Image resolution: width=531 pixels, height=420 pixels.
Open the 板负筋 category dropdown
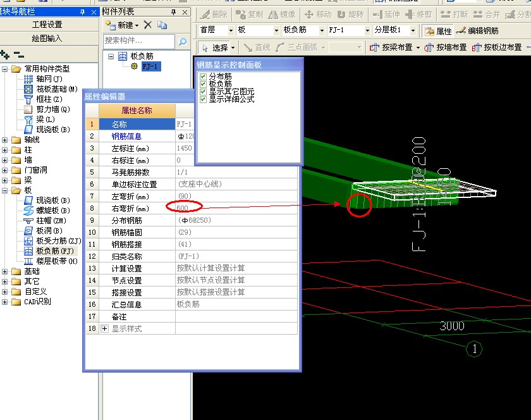(x=322, y=30)
